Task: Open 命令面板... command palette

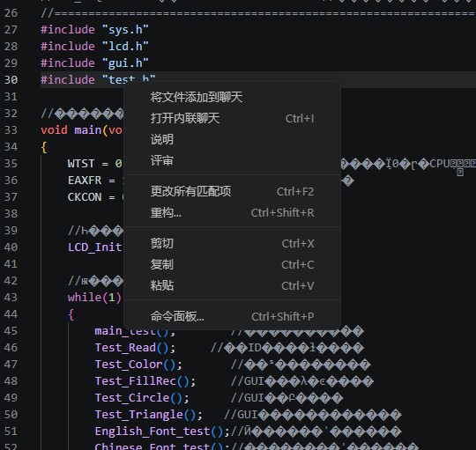Action: [232, 316]
